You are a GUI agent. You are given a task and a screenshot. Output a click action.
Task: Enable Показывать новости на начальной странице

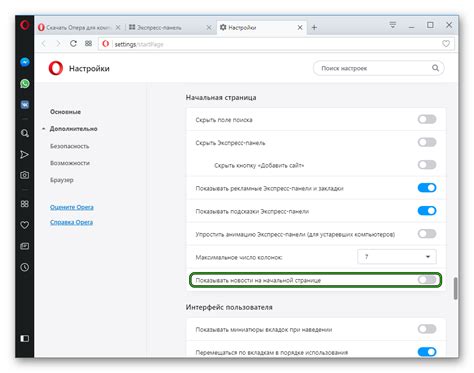pos(427,280)
